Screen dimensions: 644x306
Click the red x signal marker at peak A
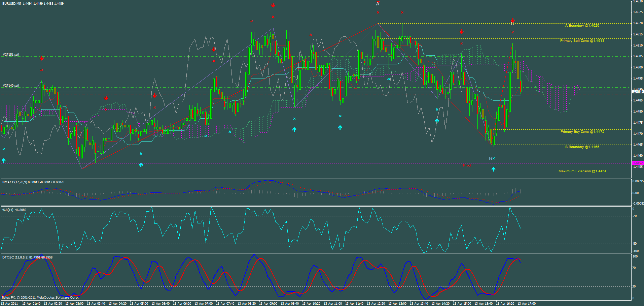pyautogui.click(x=378, y=12)
